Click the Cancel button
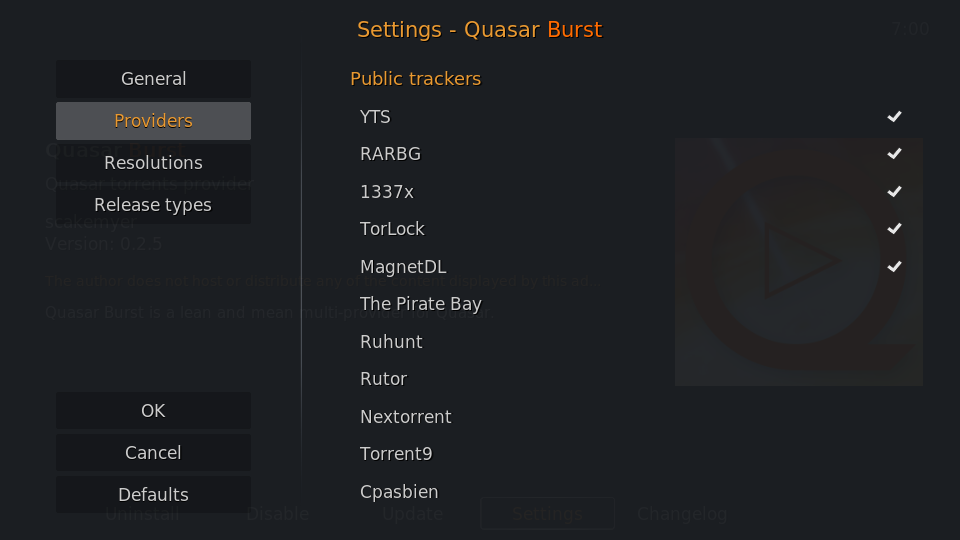 pos(153,452)
